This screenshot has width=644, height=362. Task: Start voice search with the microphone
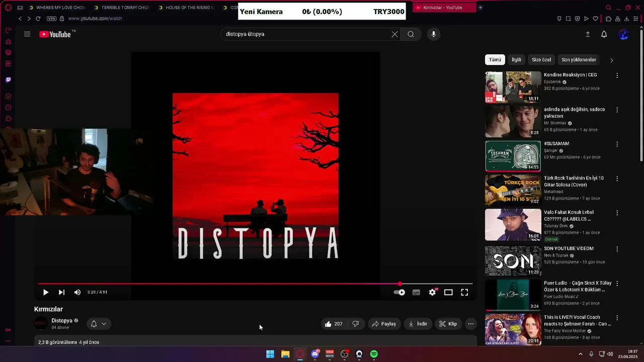point(434,34)
